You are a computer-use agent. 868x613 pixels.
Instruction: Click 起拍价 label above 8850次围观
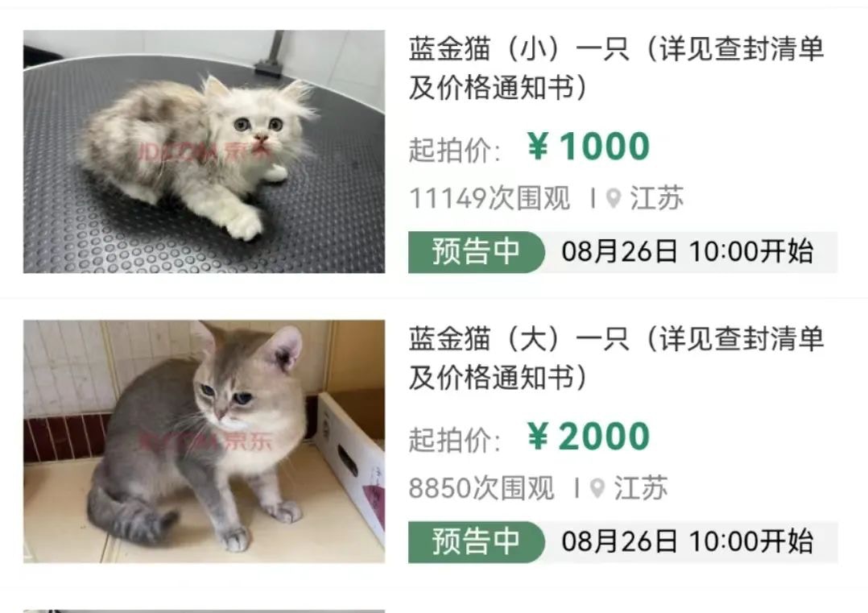pos(454,441)
